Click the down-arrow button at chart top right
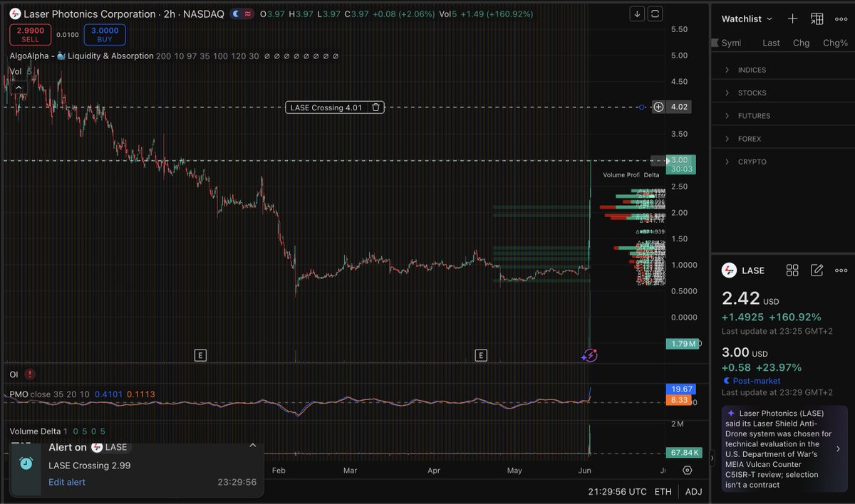 coord(637,14)
